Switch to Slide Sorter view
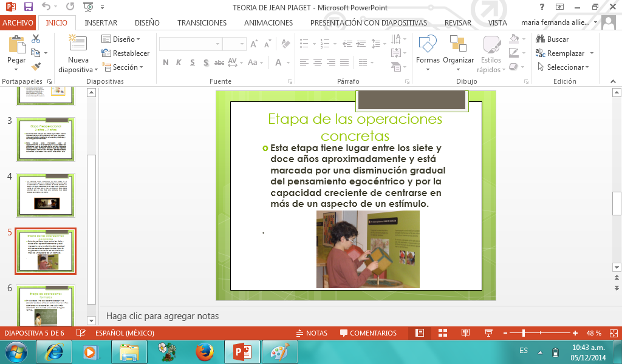Image resolution: width=622 pixels, height=364 pixels. click(443, 333)
